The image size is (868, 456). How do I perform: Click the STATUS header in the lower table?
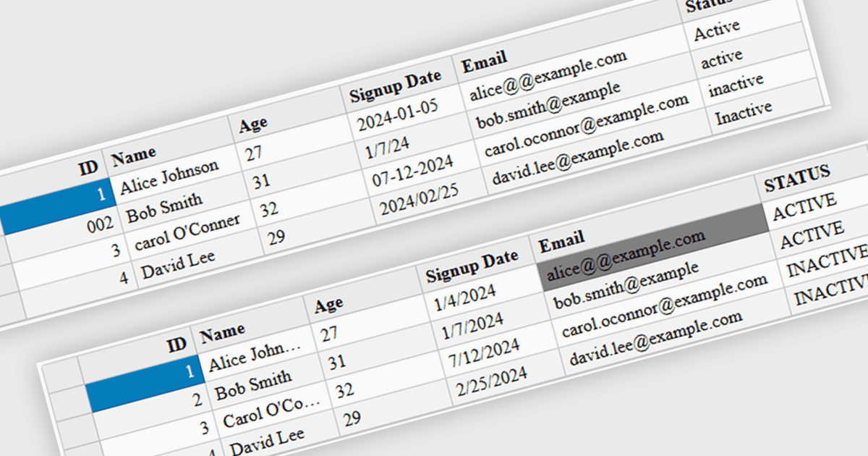click(x=797, y=177)
